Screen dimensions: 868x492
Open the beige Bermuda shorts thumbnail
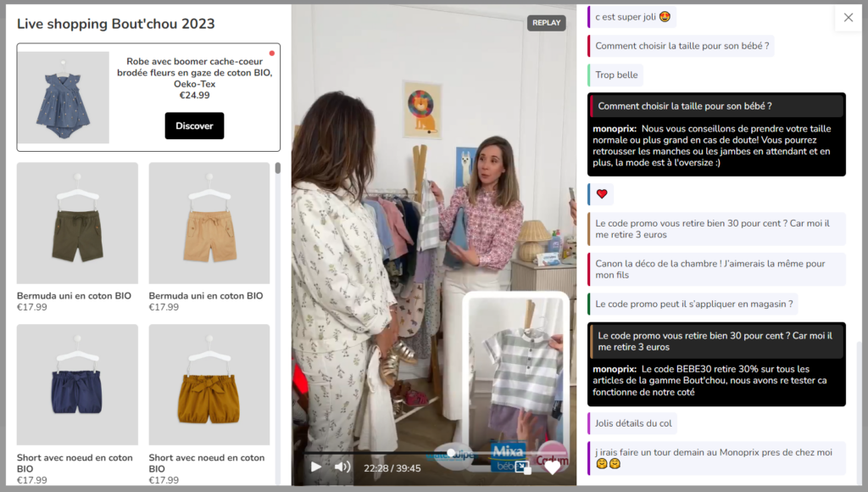(x=209, y=223)
